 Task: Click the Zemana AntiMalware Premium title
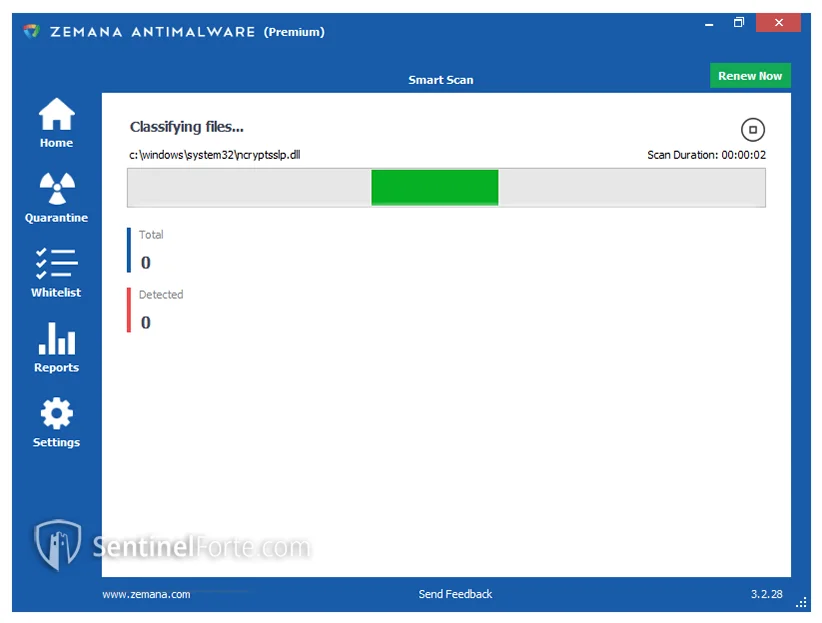[x=187, y=32]
